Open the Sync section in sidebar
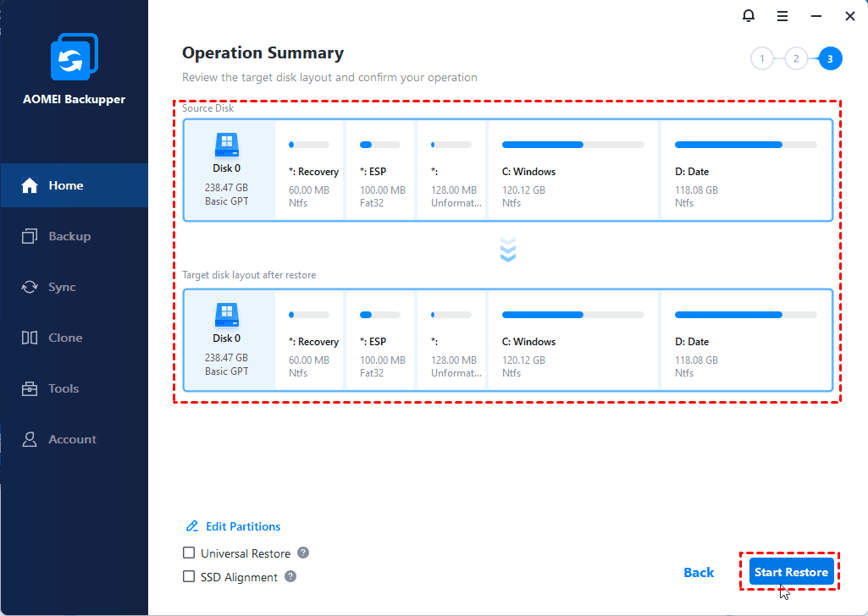Screen dimensions: 868x616 tap(62, 287)
